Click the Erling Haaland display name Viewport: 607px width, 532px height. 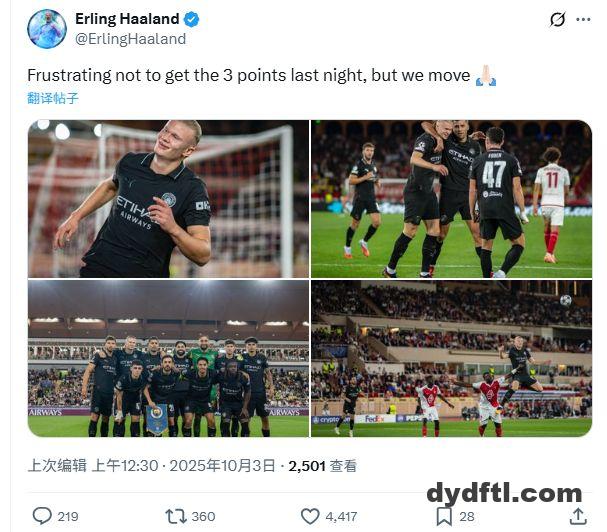(127, 19)
